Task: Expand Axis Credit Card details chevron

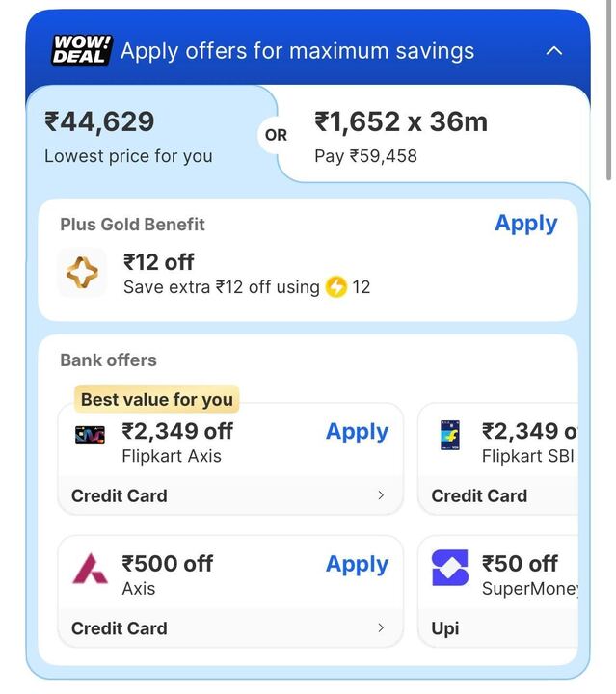Action: click(x=381, y=627)
